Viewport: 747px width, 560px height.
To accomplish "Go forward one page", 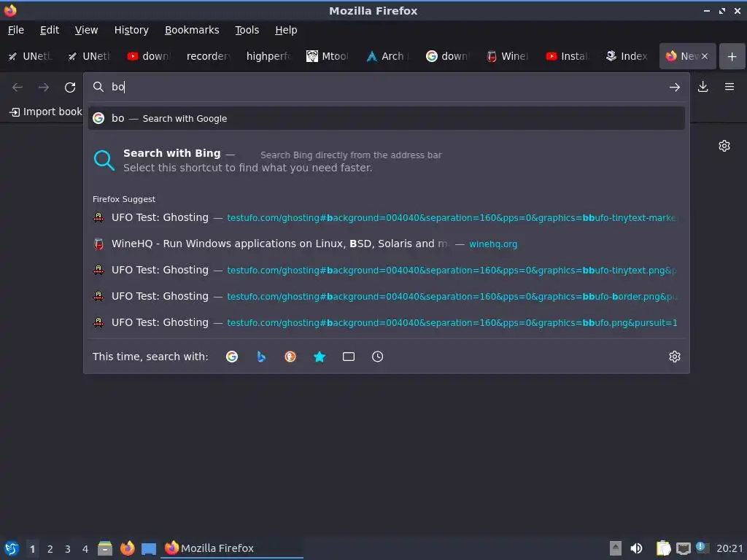I will [43, 87].
